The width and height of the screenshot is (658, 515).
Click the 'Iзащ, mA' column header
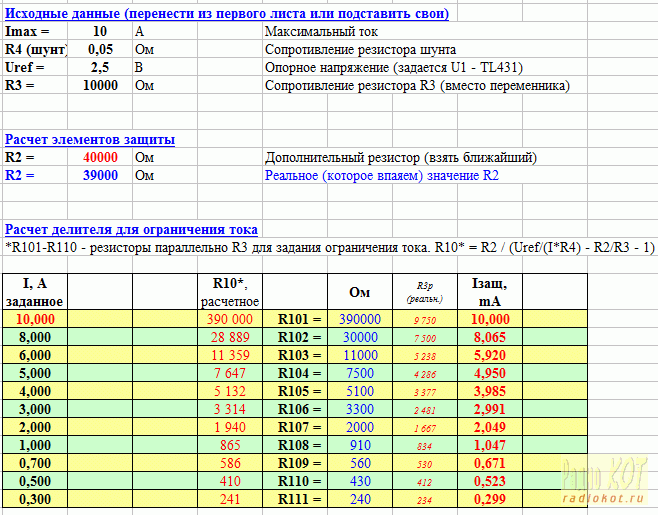(490, 291)
